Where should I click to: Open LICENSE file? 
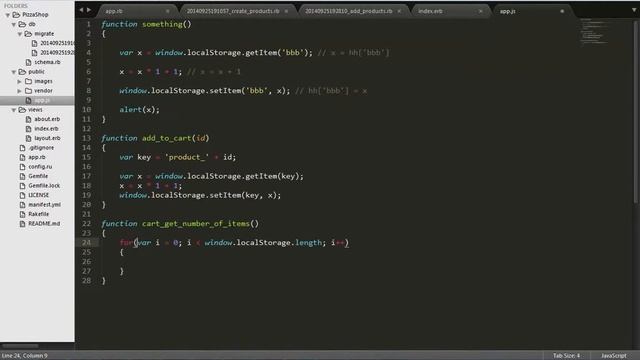(38, 195)
